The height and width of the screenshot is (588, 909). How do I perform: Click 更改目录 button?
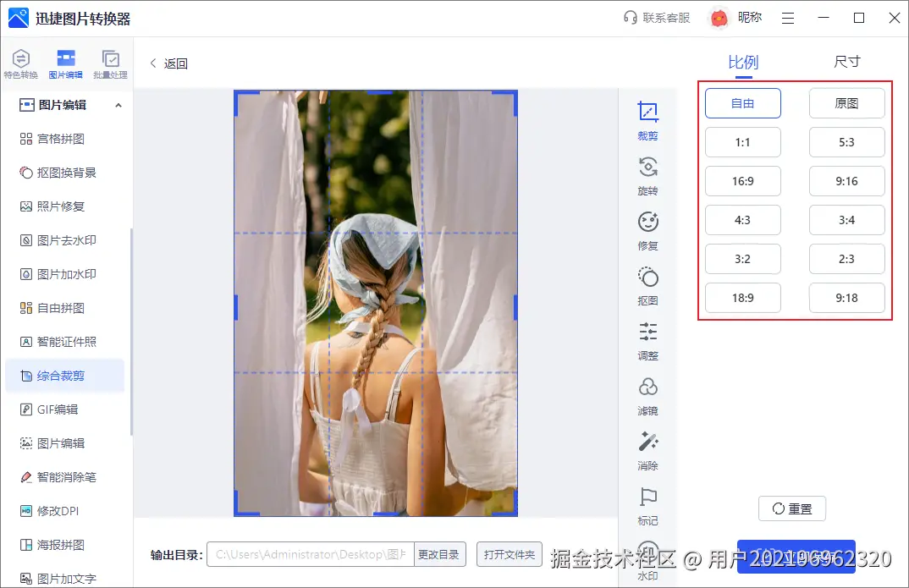pos(439,554)
